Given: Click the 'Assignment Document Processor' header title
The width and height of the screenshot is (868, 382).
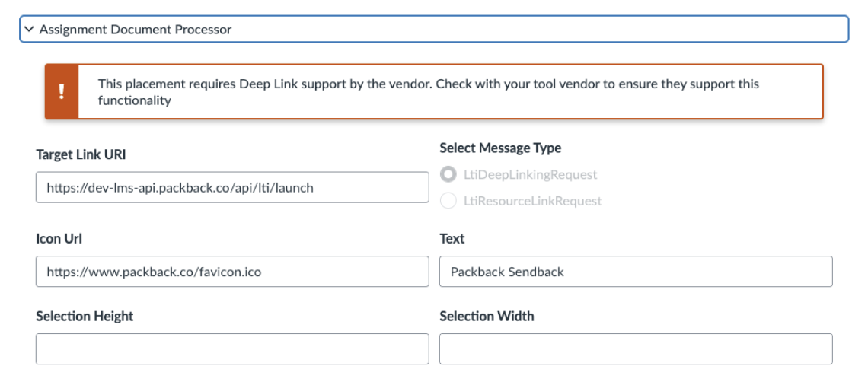Looking at the screenshot, I should point(135,30).
